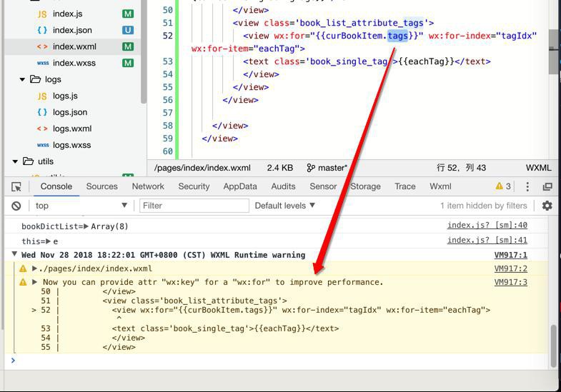Expand the Array(8) bookDictList object
561x392 pixels.
pyautogui.click(x=86, y=226)
